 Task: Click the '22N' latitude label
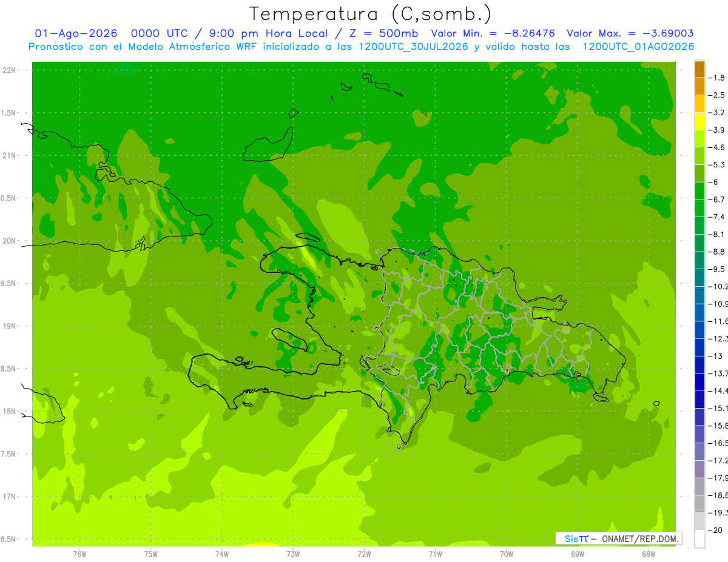(9, 70)
